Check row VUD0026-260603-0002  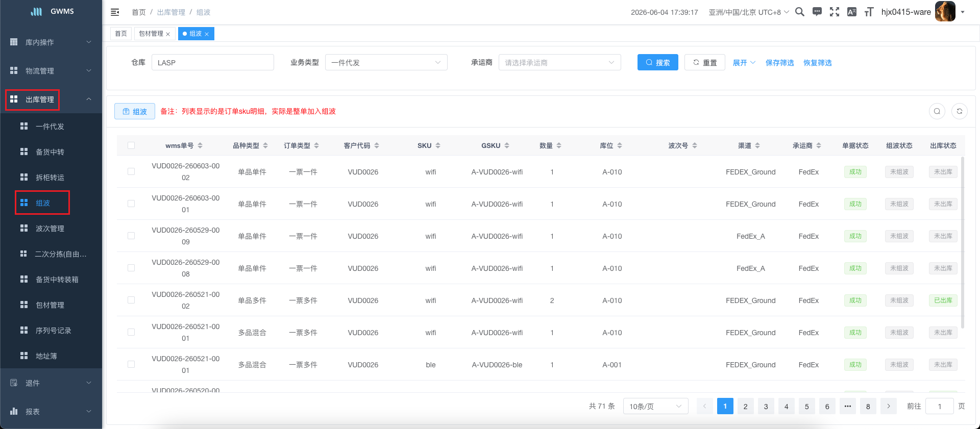point(131,171)
